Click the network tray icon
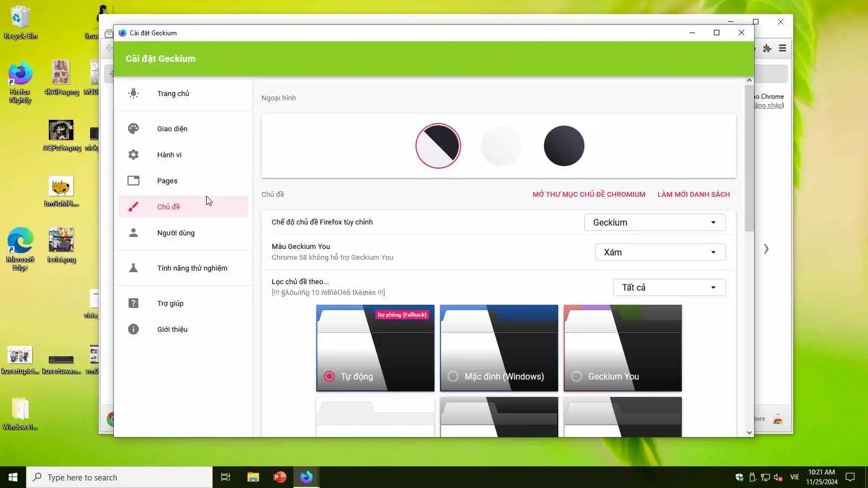868x488 pixels. (765, 477)
